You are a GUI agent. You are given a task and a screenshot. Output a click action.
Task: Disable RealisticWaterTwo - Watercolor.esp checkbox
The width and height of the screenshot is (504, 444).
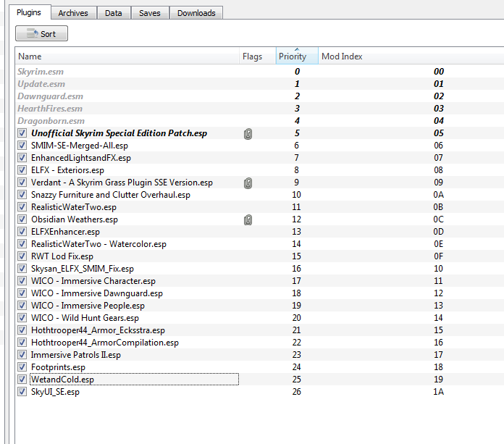(x=22, y=244)
